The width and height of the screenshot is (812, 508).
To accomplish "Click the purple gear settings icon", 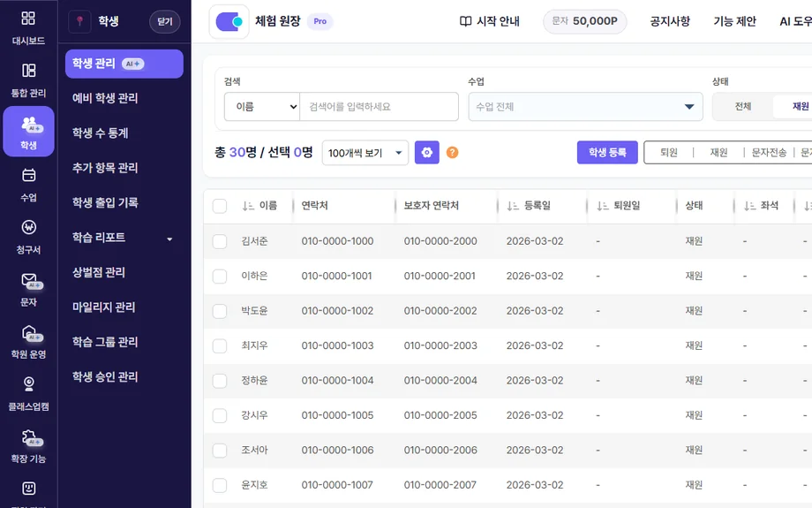I will (426, 152).
